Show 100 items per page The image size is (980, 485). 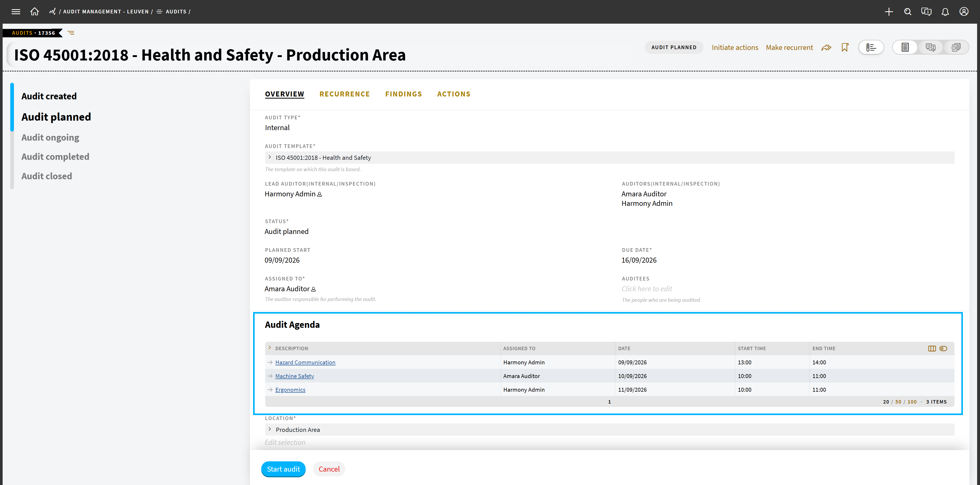912,402
